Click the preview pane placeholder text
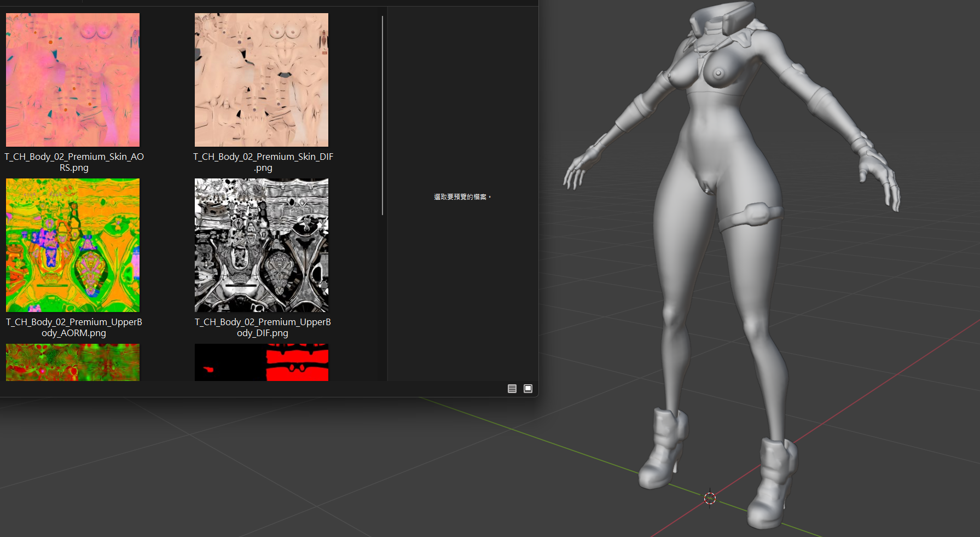The height and width of the screenshot is (537, 980). [462, 197]
